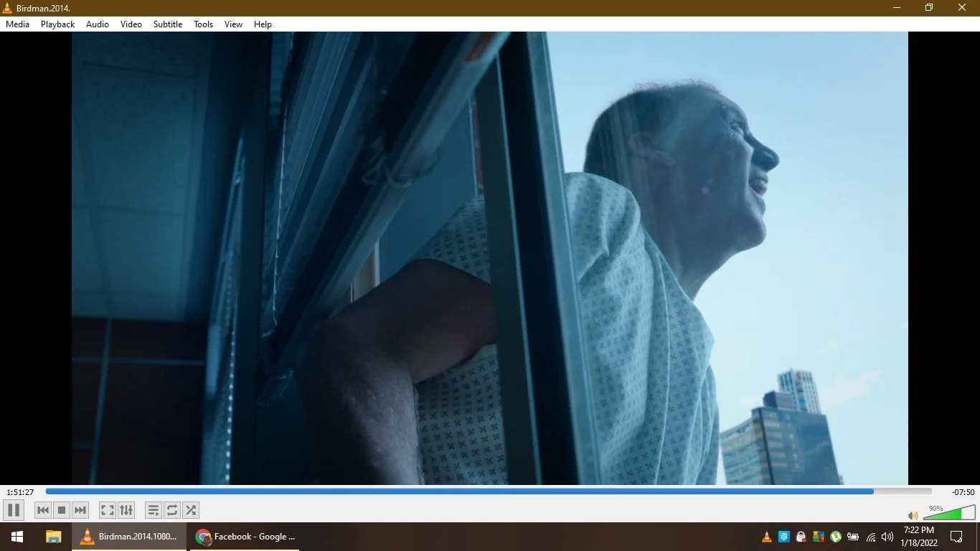This screenshot has width=980, height=551.
Task: Close the VLC player window
Action: (x=963, y=8)
